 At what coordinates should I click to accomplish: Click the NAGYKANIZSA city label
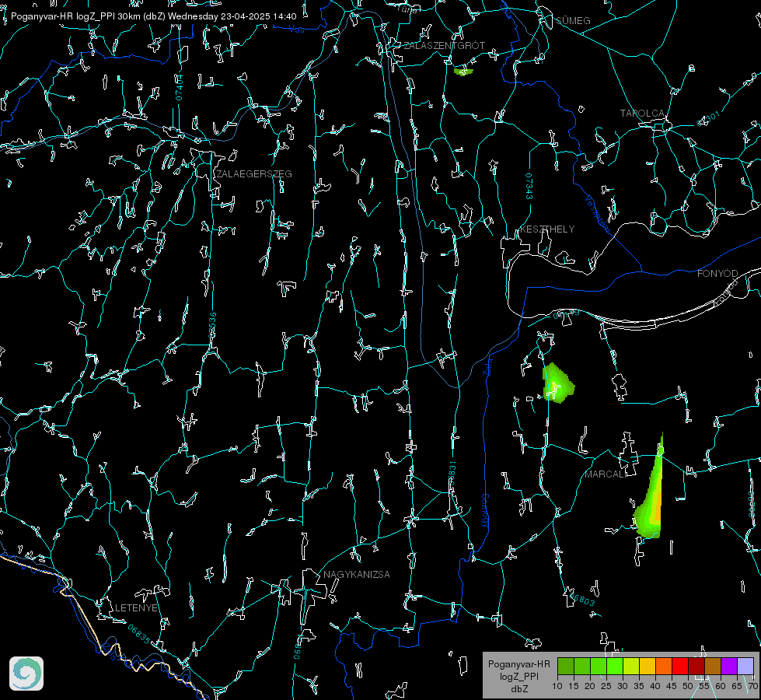(x=357, y=574)
